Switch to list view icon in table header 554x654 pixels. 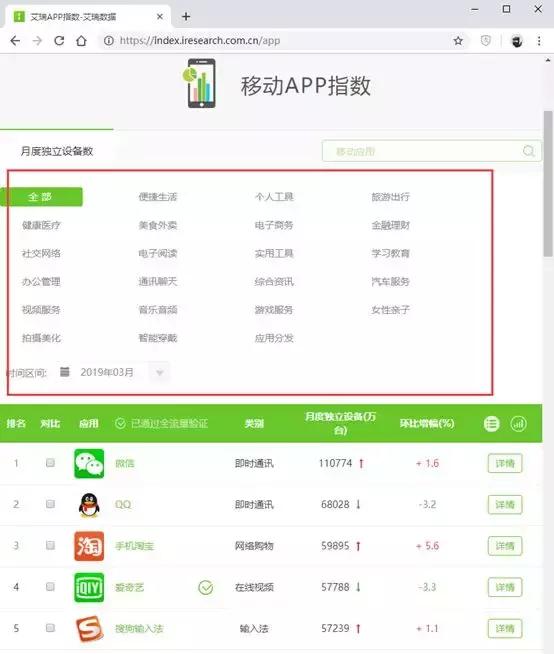coord(491,424)
